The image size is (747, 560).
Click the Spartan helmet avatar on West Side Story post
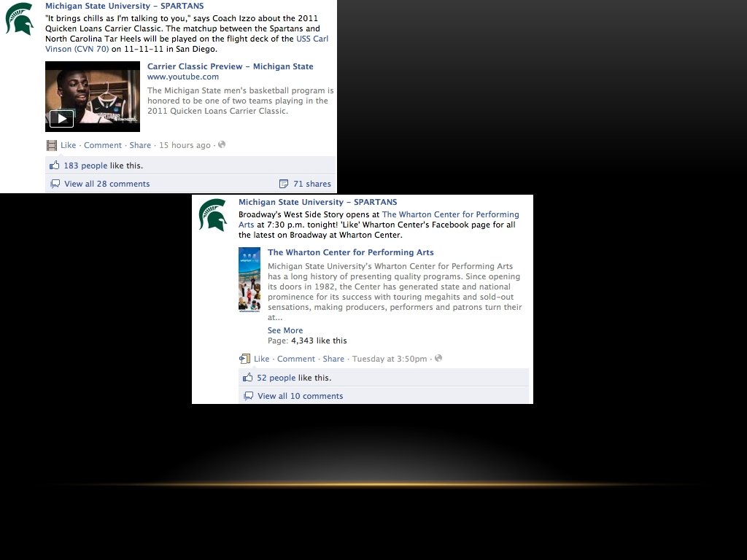pyautogui.click(x=212, y=215)
